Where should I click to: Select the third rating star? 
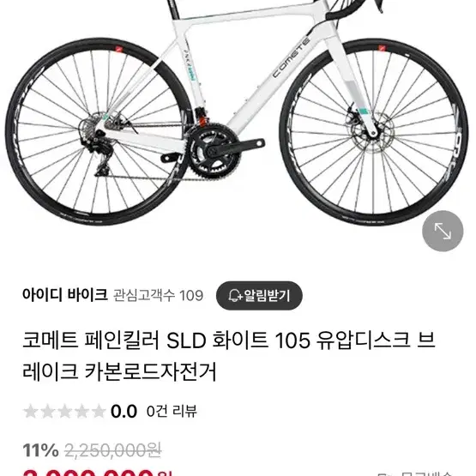(64, 412)
